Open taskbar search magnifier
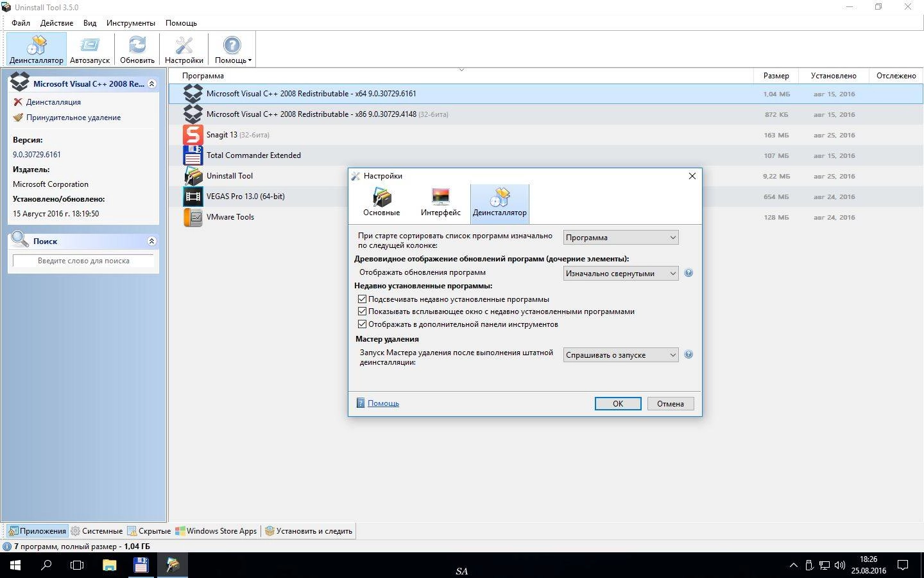This screenshot has width=924, height=578. click(x=46, y=565)
